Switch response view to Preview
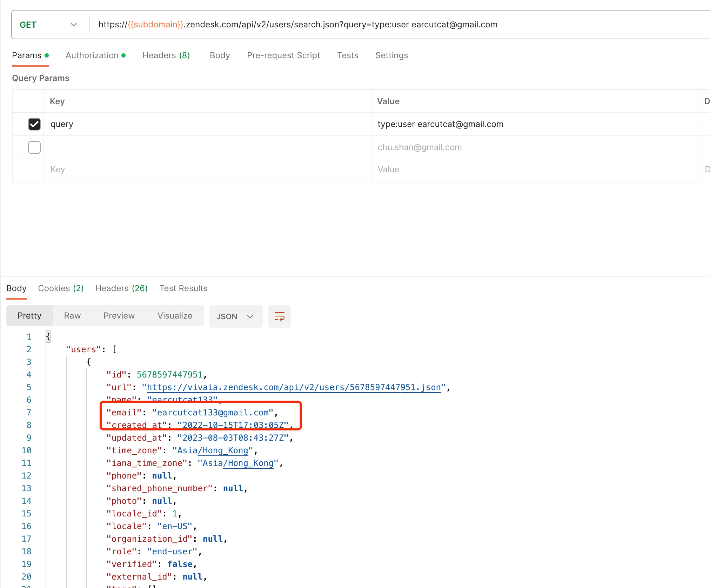 (119, 316)
